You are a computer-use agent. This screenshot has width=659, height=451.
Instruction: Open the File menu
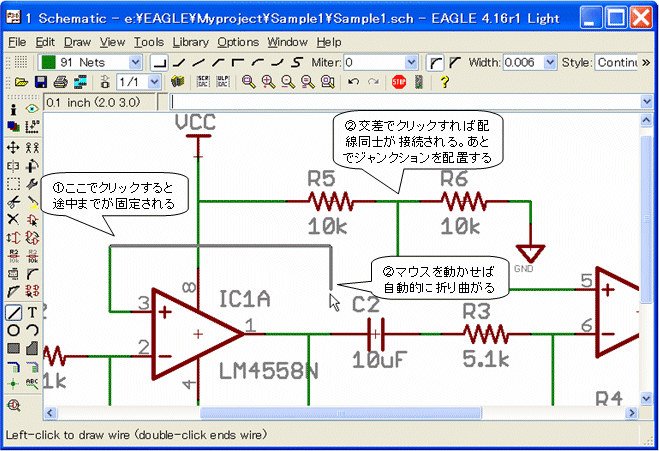click(x=17, y=42)
